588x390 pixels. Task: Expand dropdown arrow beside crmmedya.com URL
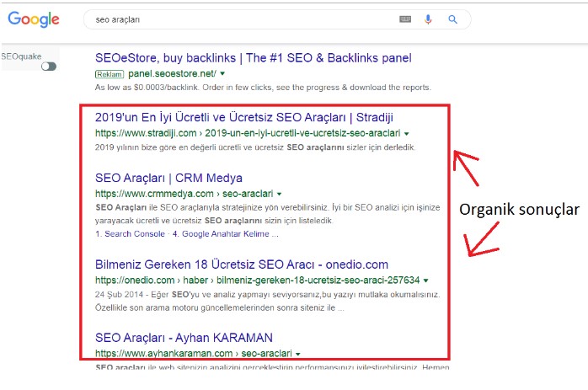tap(279, 194)
